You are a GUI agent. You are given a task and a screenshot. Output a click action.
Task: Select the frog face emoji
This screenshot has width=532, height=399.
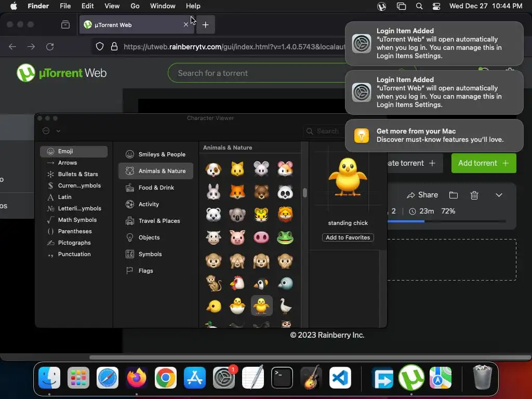click(x=285, y=237)
